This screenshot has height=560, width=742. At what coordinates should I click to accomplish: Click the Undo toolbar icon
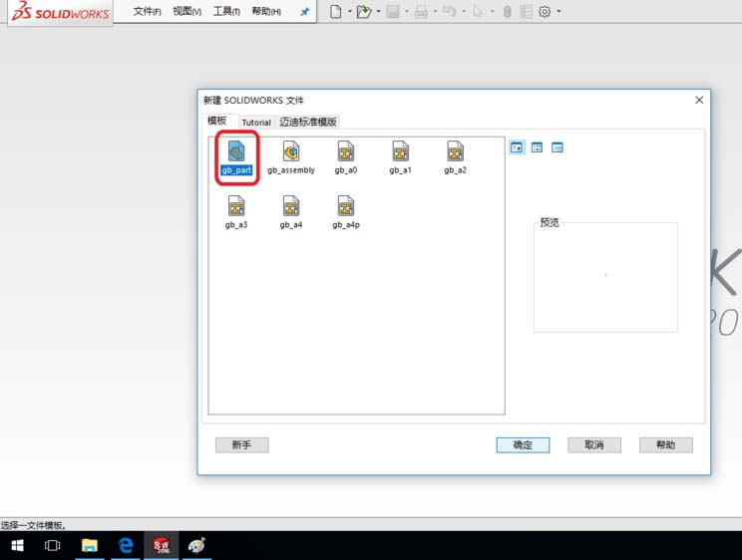coord(449,11)
